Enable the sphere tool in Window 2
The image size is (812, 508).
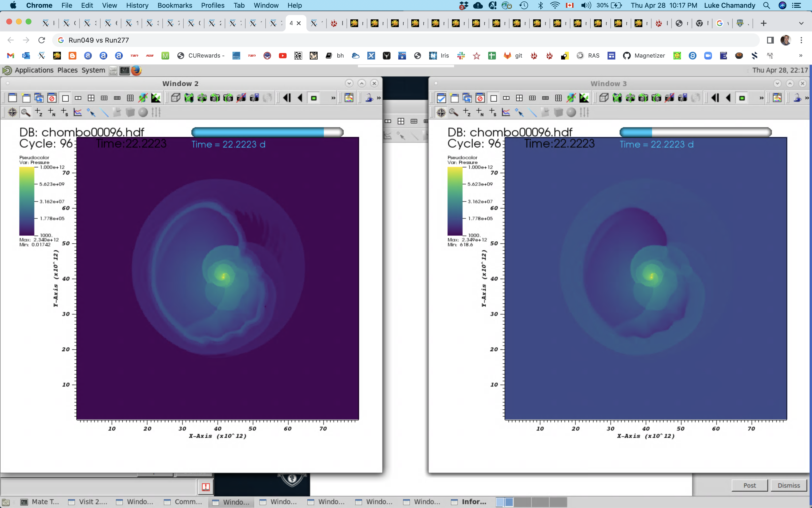(x=143, y=112)
